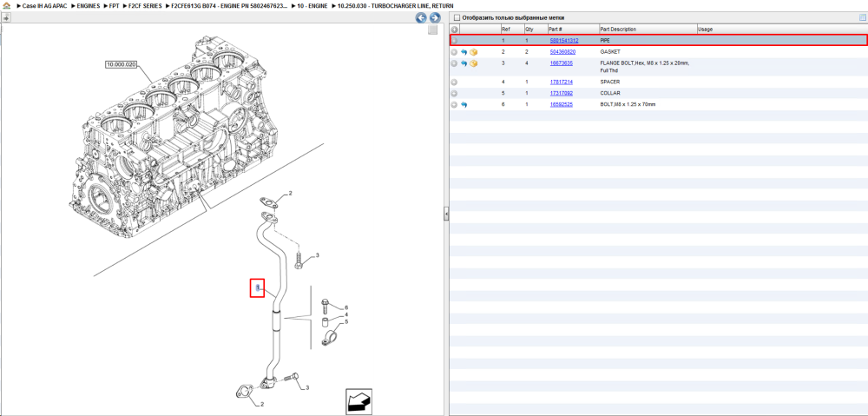Click the box icon on the FLANGE BOLT row

pyautogui.click(x=474, y=63)
